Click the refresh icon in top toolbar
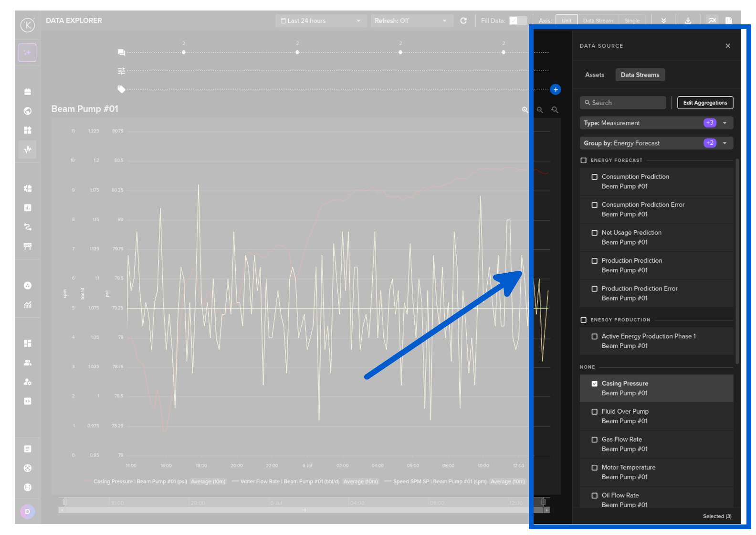Screen dimensions: 756x535 (x=463, y=21)
